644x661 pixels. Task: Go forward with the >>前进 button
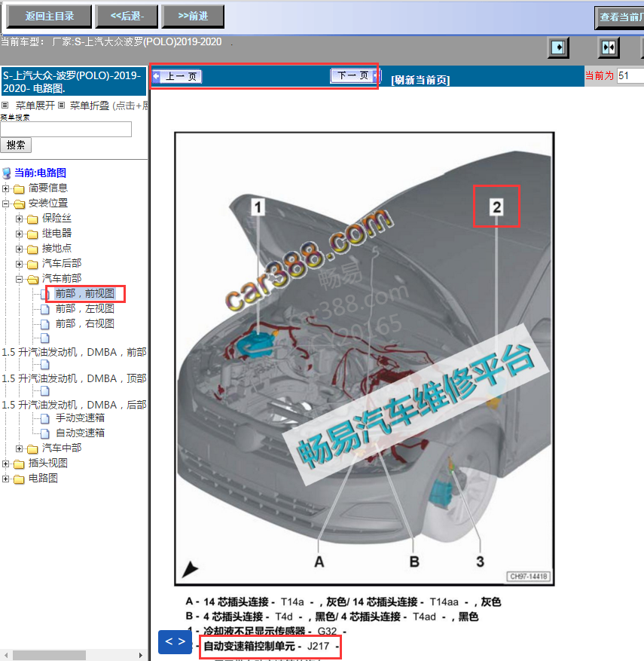point(193,17)
